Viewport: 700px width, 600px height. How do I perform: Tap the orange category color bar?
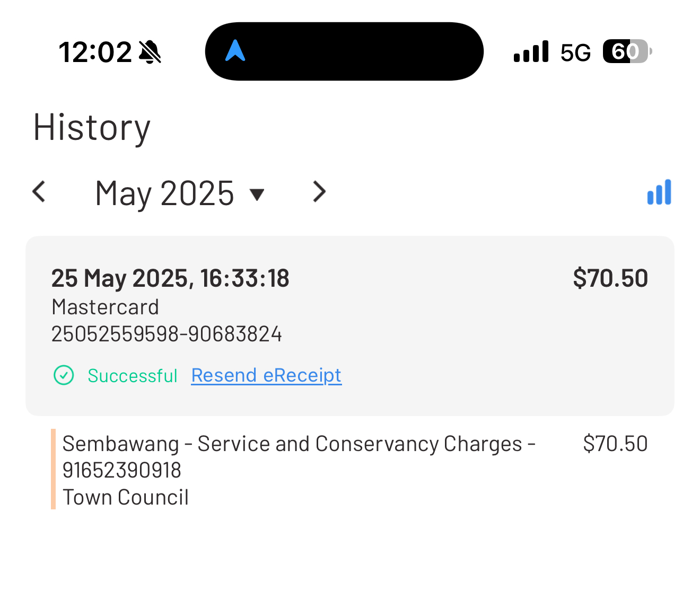tap(53, 469)
